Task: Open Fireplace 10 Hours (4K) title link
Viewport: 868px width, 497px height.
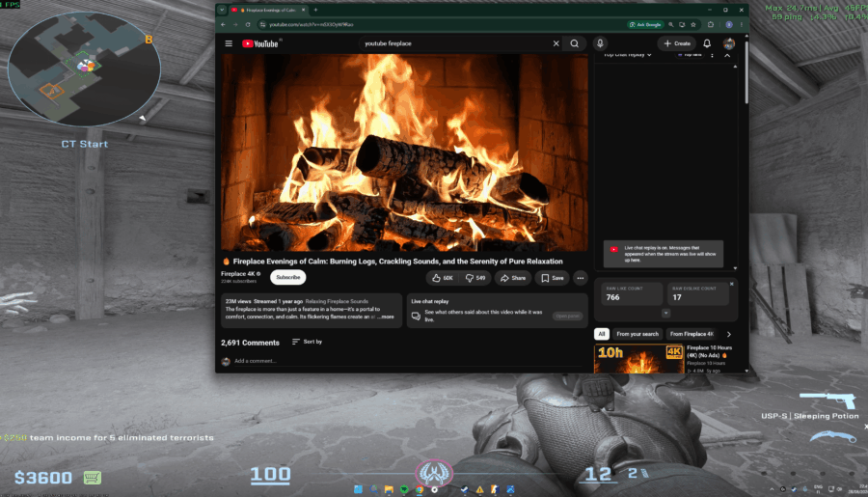Action: click(x=709, y=351)
